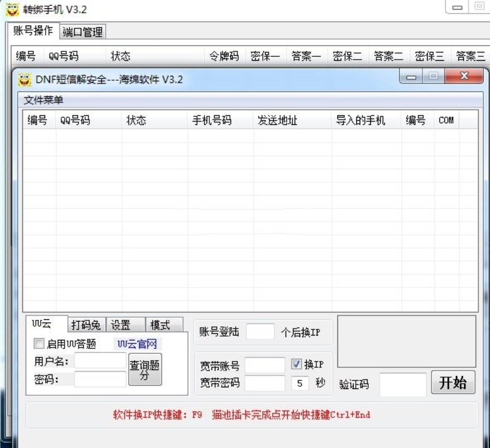Screen dimensions: 490x448
Task: Open the UU云官网 link
Action: click(x=136, y=343)
